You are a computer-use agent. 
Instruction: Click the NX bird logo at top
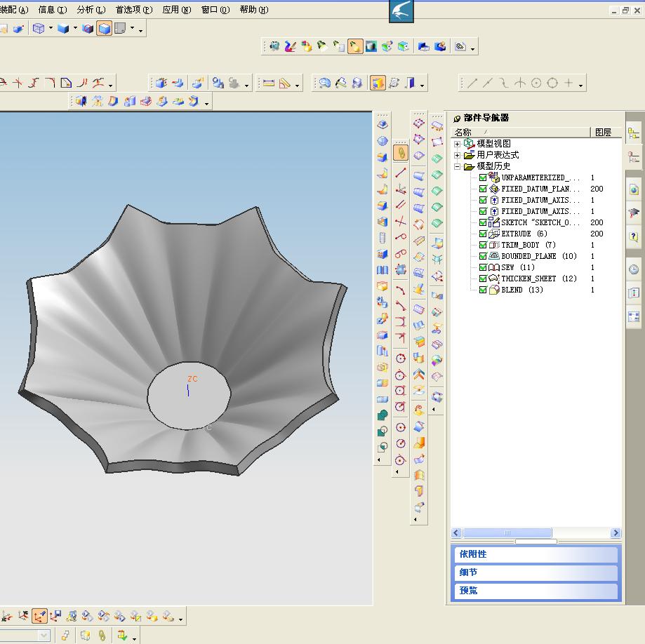(401, 11)
